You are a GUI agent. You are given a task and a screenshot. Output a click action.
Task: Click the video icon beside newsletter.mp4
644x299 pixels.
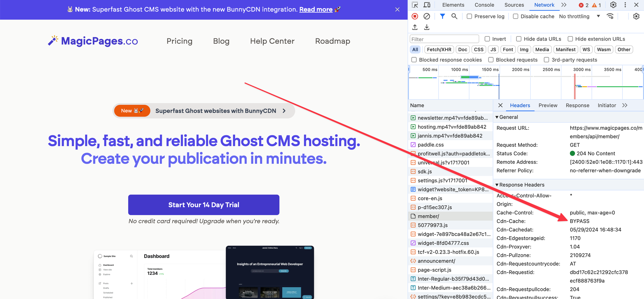413,118
